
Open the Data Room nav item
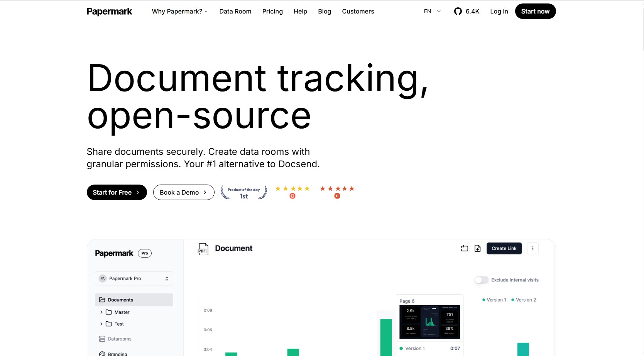[235, 12]
